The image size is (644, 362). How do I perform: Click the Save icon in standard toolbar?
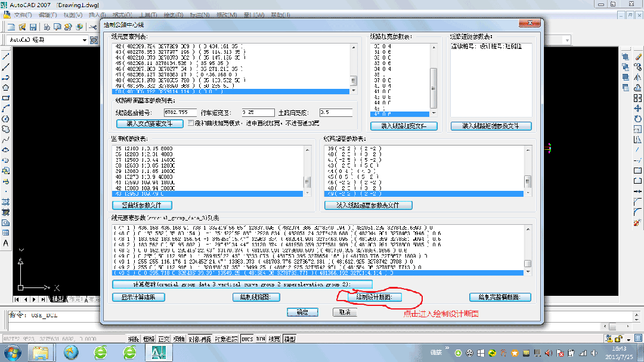pyautogui.click(x=33, y=27)
